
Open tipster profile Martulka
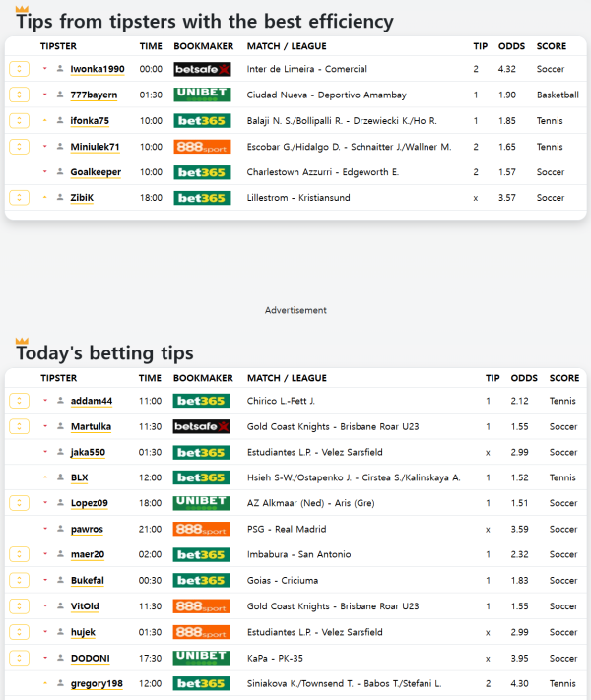click(91, 426)
